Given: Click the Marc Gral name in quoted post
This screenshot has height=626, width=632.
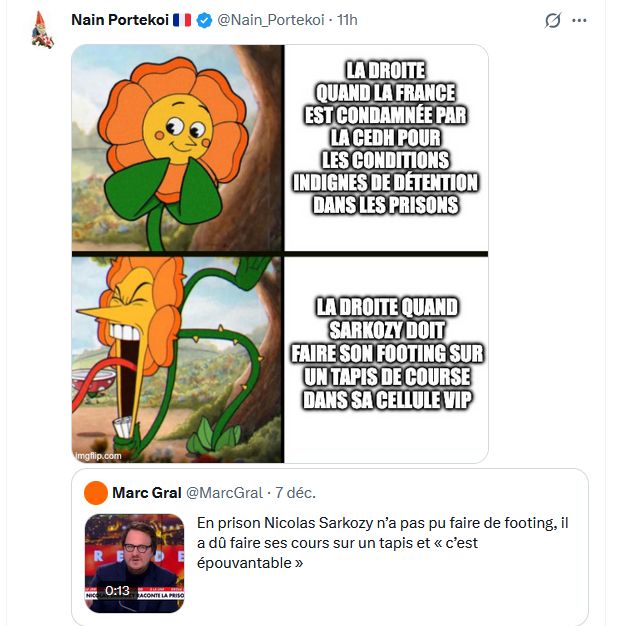Looking at the screenshot, I should 147,493.
